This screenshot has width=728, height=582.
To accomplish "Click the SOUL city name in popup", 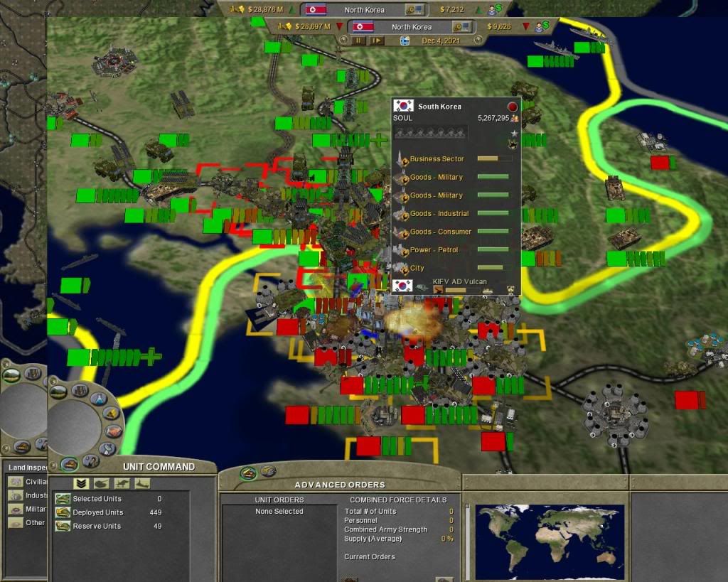I will 402,119.
